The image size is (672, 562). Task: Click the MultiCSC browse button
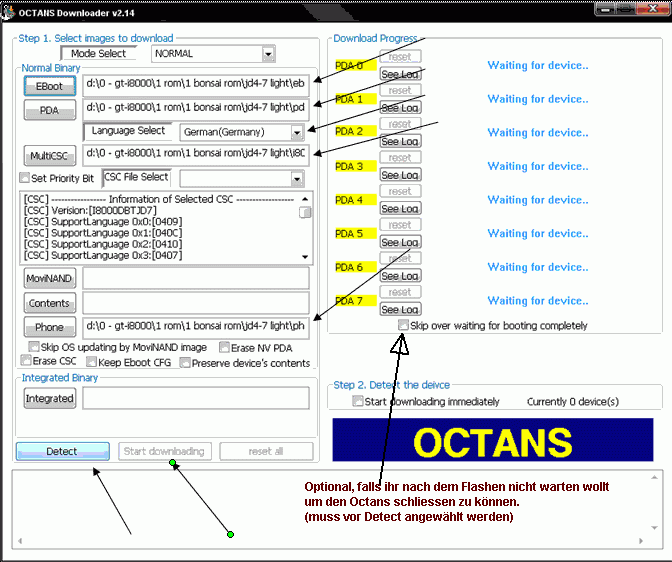[x=50, y=156]
